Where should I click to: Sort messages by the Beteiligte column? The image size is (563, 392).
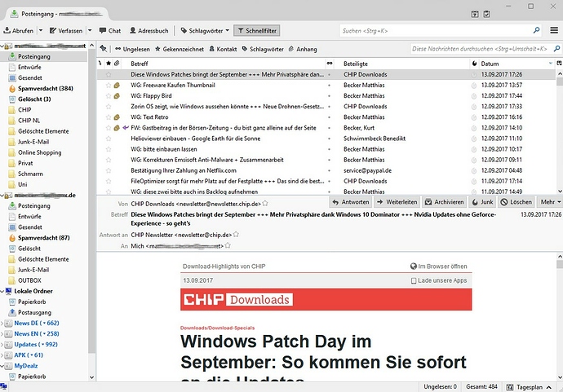(405, 64)
